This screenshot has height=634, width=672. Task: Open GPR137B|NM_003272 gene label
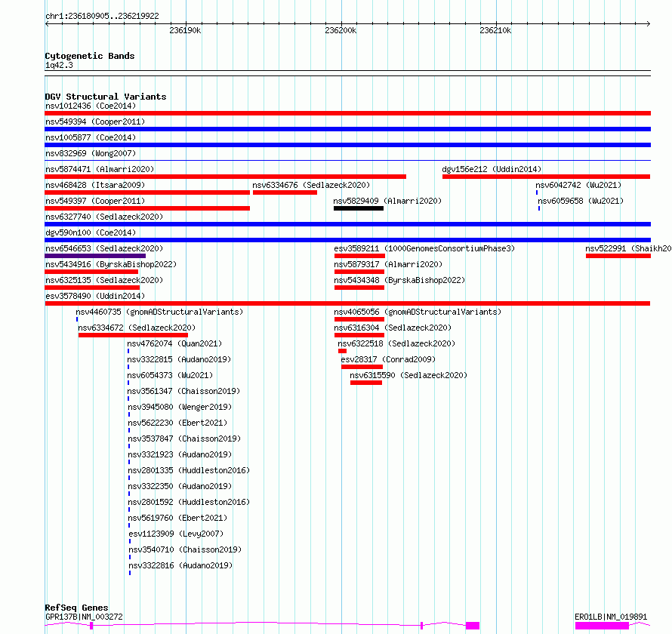point(84,617)
